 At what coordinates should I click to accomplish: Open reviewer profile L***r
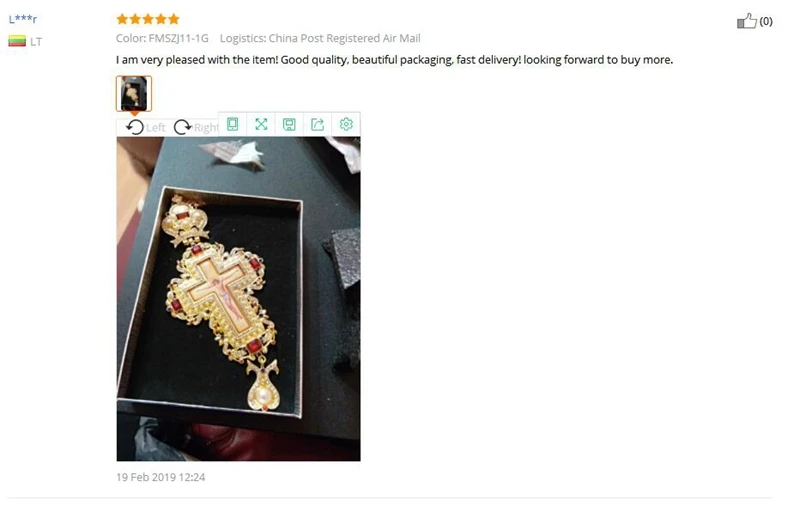pos(23,19)
